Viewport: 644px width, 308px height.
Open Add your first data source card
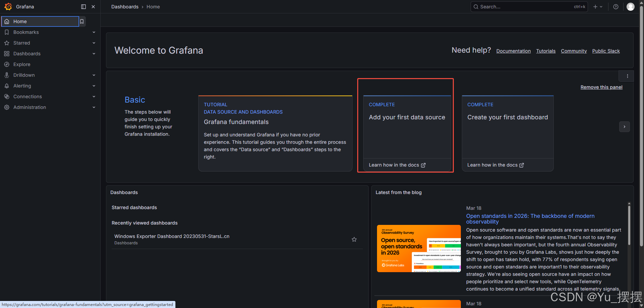tap(407, 133)
